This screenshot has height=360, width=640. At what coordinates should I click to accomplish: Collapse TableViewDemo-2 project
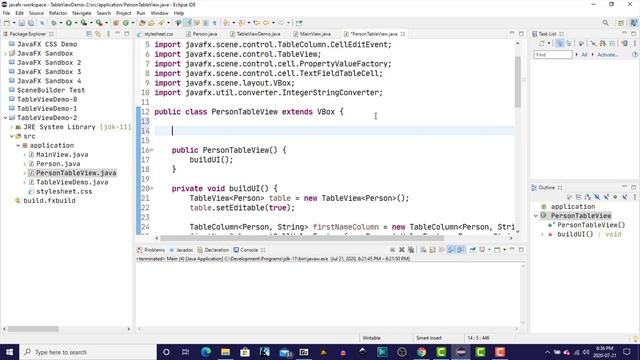(5, 118)
